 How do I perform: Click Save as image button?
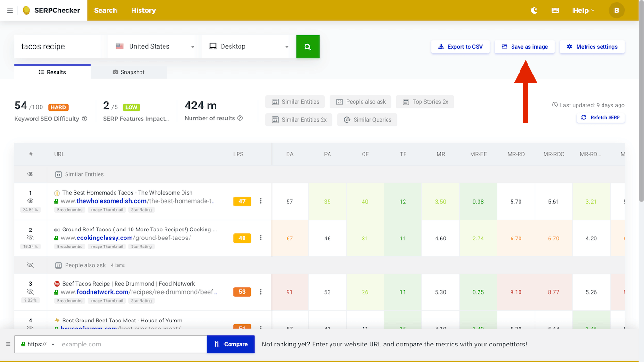[525, 47]
